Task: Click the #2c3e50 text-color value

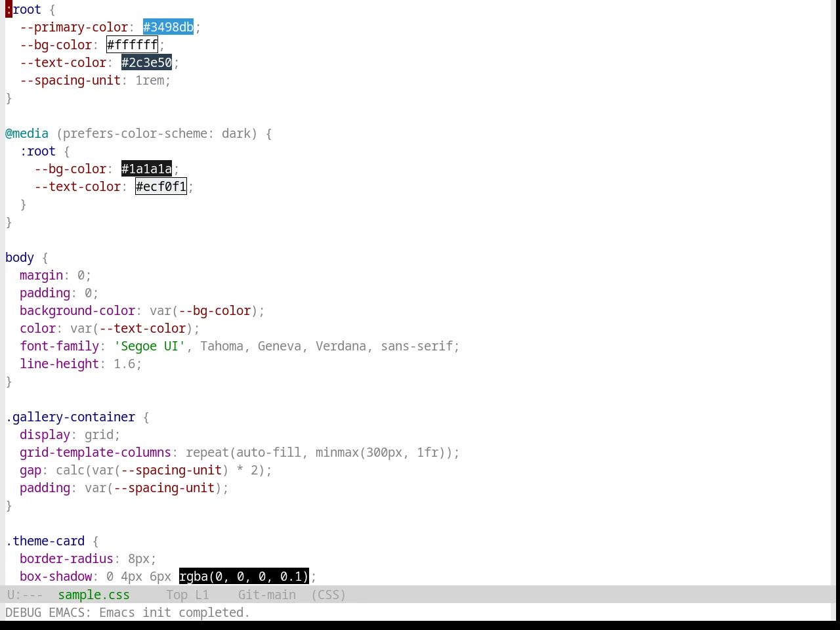Action: (x=146, y=62)
